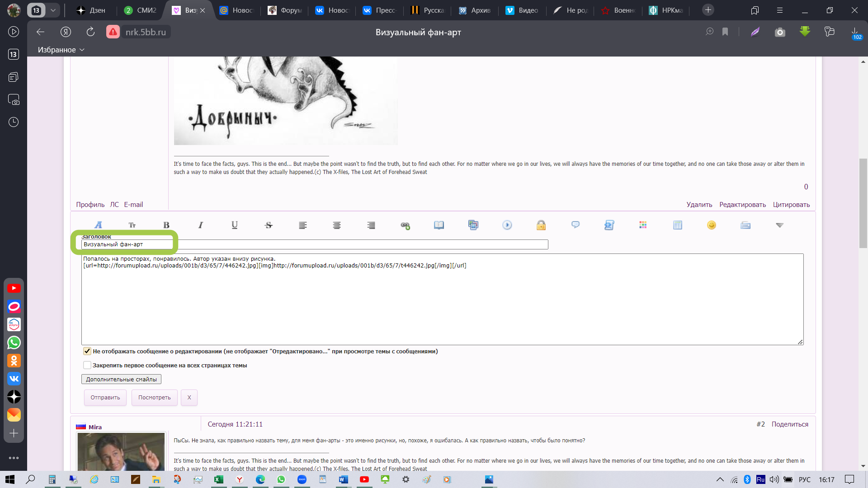Image resolution: width=868 pixels, height=488 pixels.
Task: Switch to the СМИ2 tab
Action: [x=141, y=10]
